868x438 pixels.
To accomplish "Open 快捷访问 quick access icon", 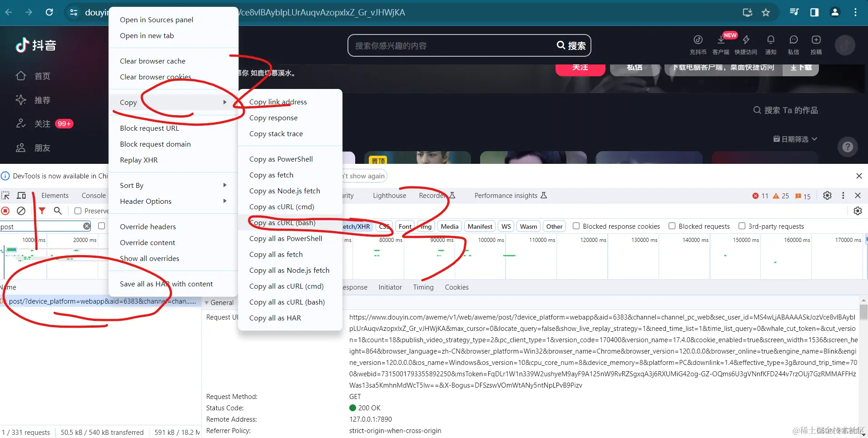I will pos(746,44).
